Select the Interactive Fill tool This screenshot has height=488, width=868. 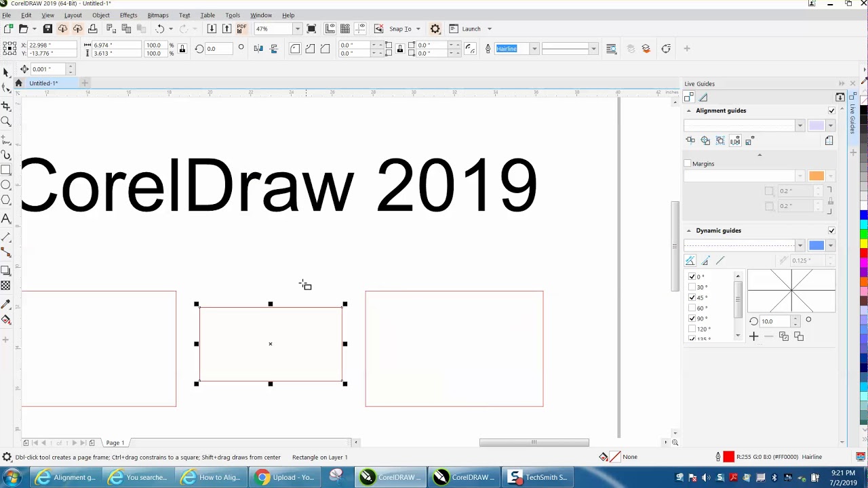(6, 320)
